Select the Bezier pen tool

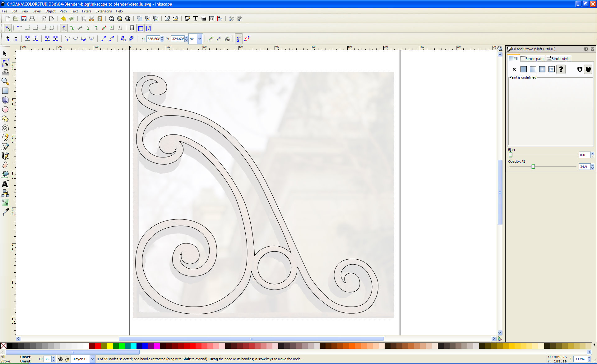(x=5, y=147)
